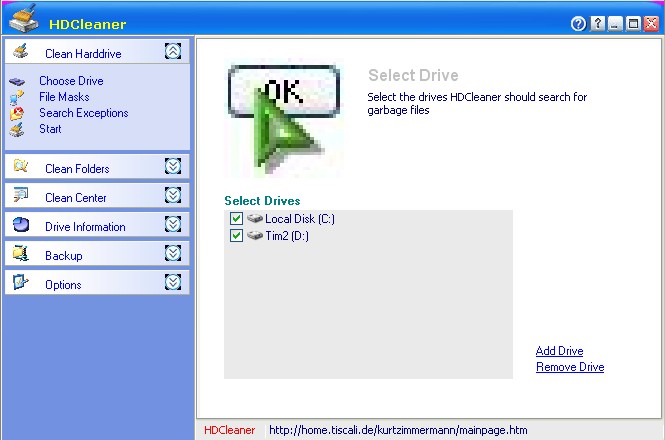Click the Search Exceptions folder icon
The image size is (665, 440).
[x=17, y=113]
